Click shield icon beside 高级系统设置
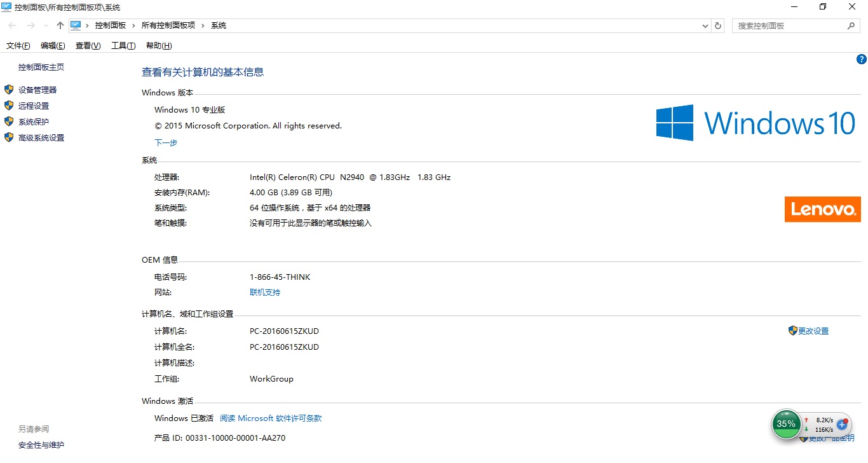The width and height of the screenshot is (868, 463). [x=9, y=137]
